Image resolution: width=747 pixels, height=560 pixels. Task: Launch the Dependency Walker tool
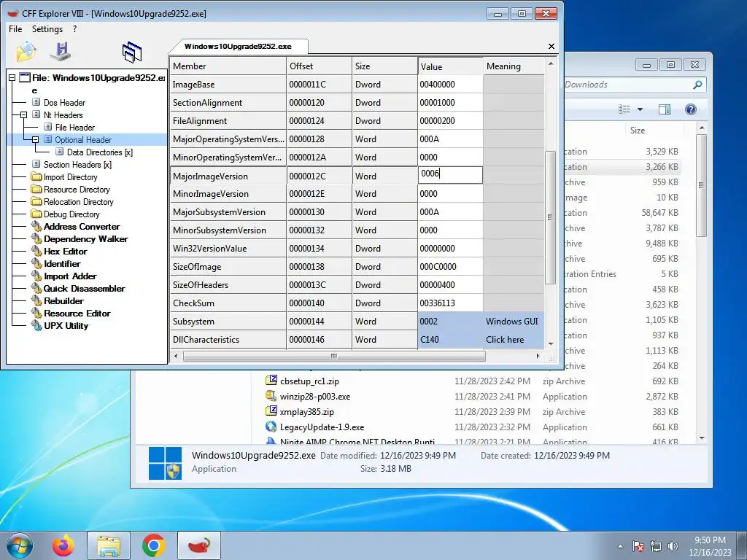86,238
